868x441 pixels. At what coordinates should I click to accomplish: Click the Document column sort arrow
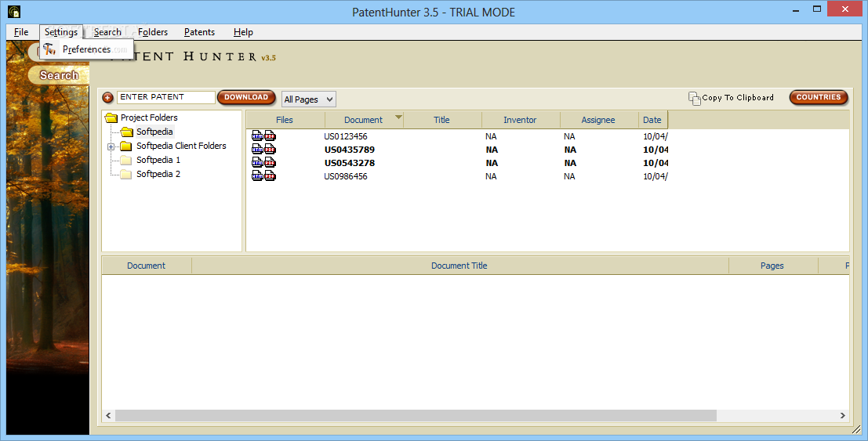[398, 117]
